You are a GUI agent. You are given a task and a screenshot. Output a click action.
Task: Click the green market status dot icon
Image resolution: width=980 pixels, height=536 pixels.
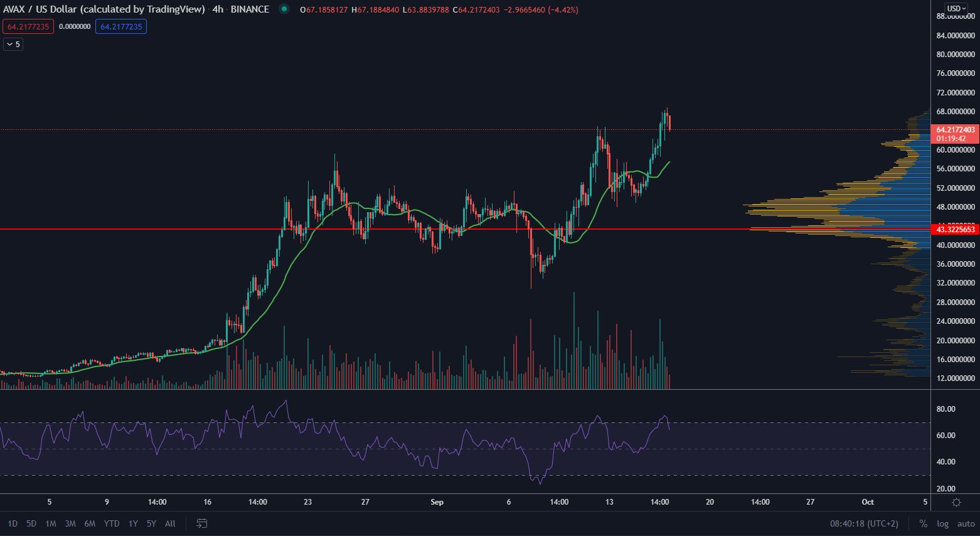(x=284, y=9)
